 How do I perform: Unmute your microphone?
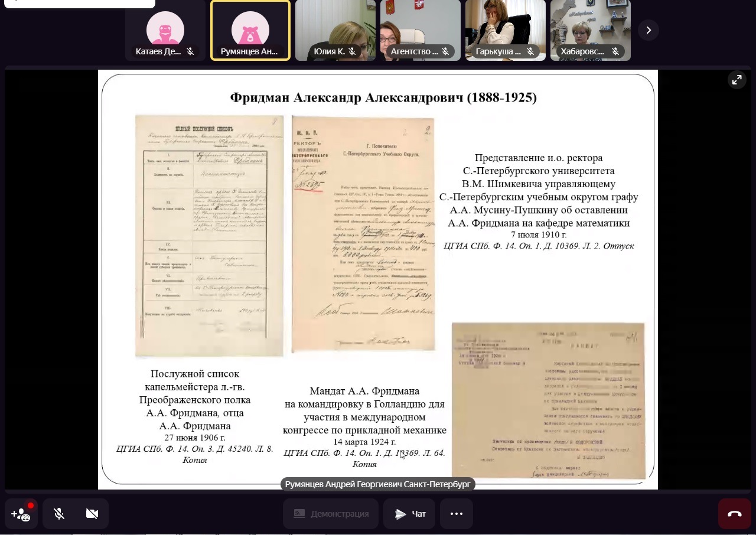click(x=59, y=514)
